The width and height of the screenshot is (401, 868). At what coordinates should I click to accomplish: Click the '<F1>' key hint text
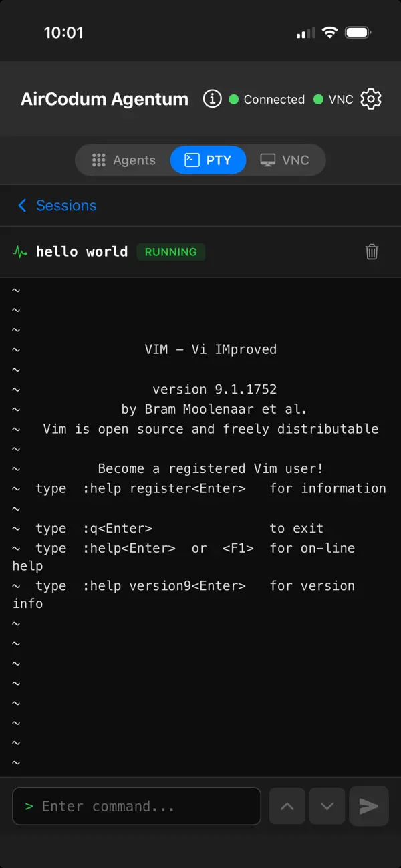[238, 548]
